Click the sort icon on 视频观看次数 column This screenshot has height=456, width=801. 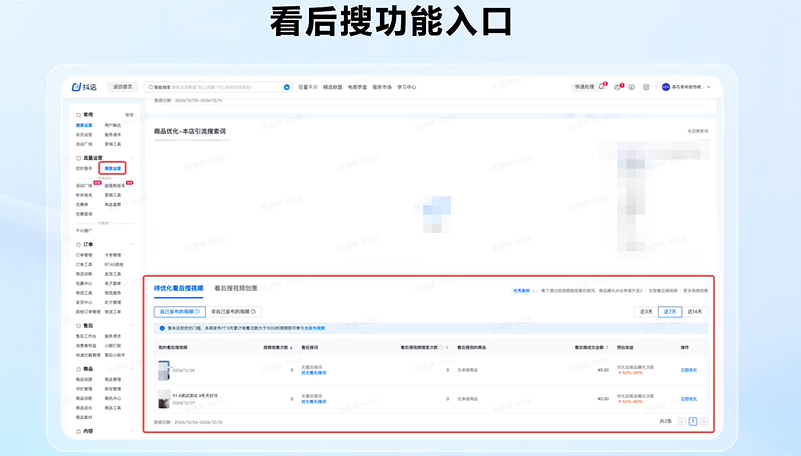tap(291, 347)
